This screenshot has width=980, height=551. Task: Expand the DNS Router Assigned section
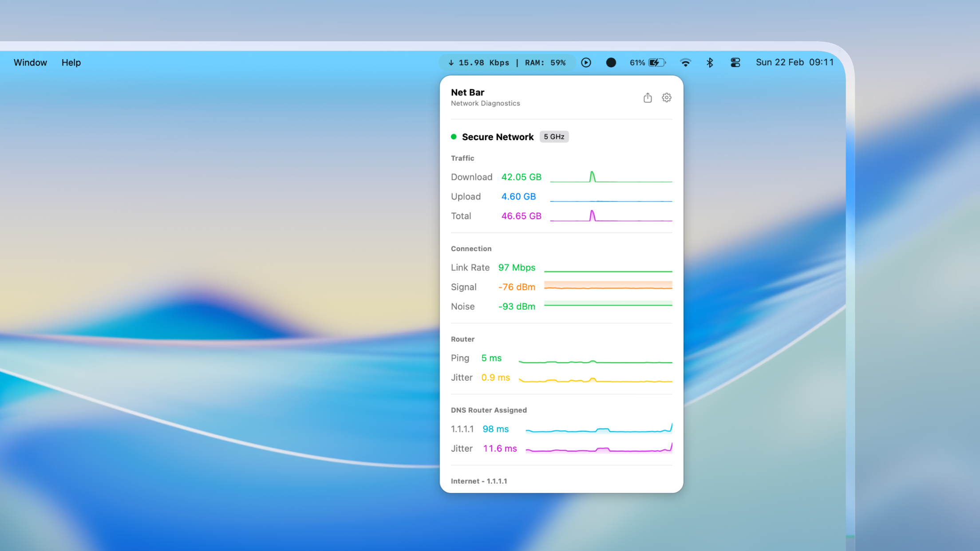[x=489, y=410]
